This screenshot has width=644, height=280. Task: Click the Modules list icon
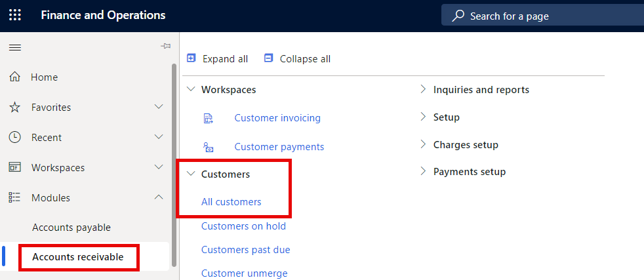click(x=15, y=197)
